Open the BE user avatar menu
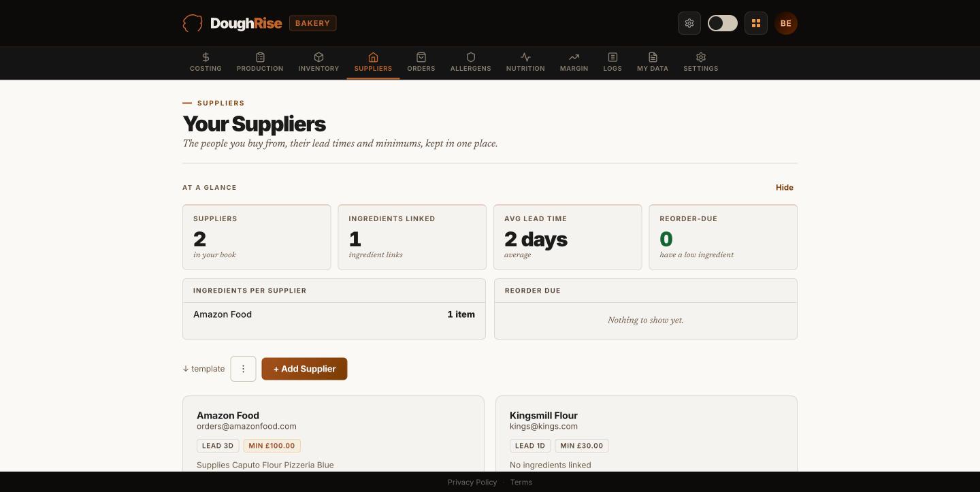The width and height of the screenshot is (980, 492). (786, 23)
